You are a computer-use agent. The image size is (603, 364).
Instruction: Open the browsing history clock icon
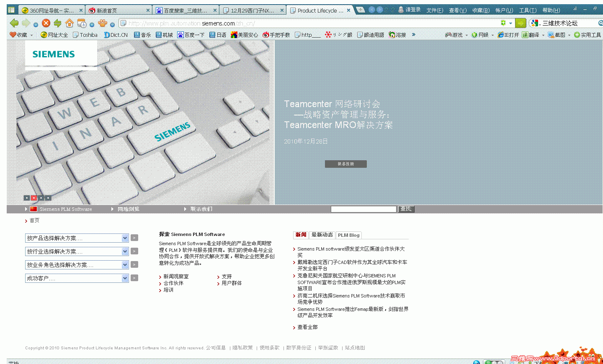[82, 23]
